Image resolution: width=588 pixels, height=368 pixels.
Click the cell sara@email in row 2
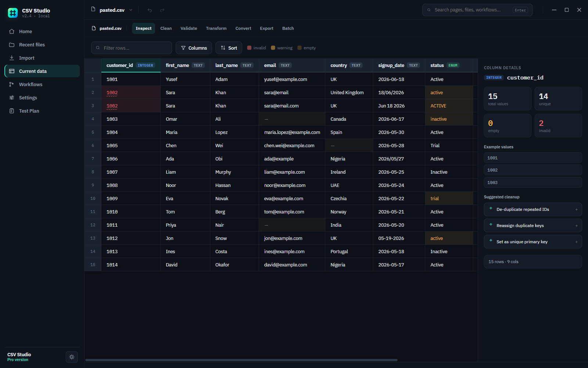click(292, 92)
